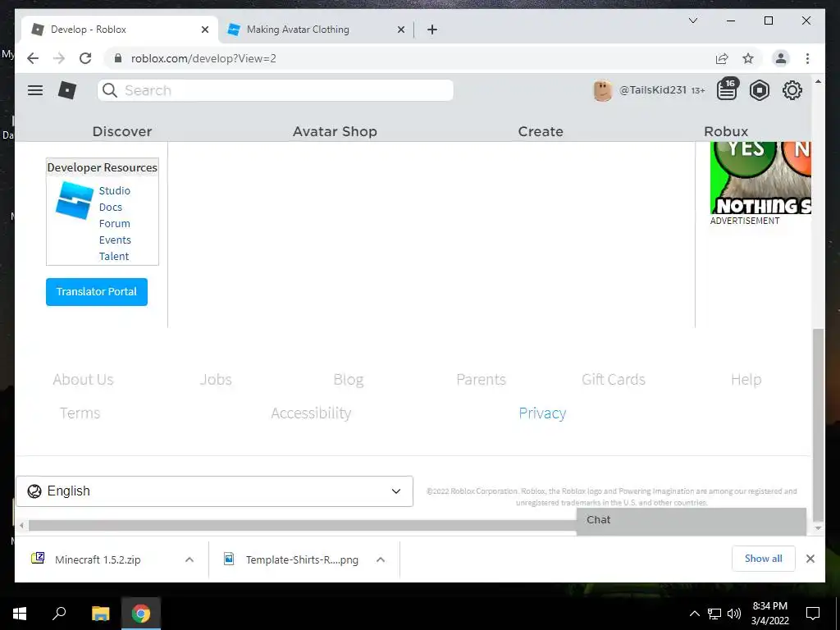Viewport: 840px width, 630px height.
Task: Close the Making Avatar Clothing tab
Action: pos(400,30)
